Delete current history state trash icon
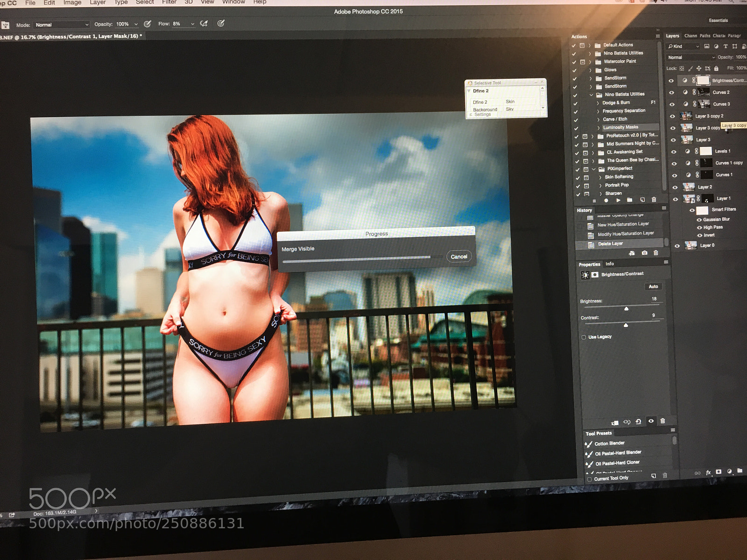This screenshot has height=560, width=747. (x=656, y=252)
